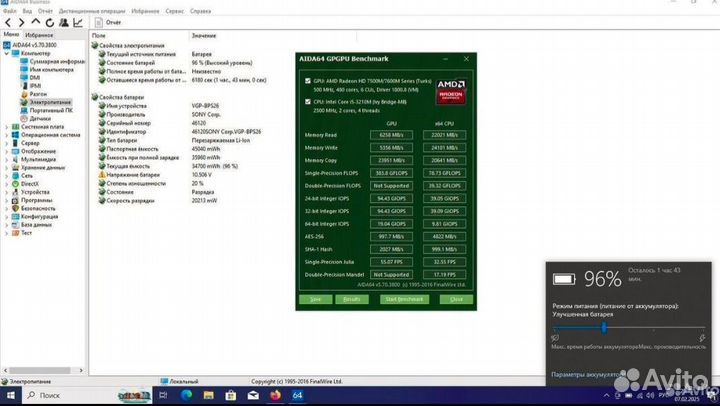The image size is (720, 406).
Task: Click the power mode slider thumb
Action: 604,327
